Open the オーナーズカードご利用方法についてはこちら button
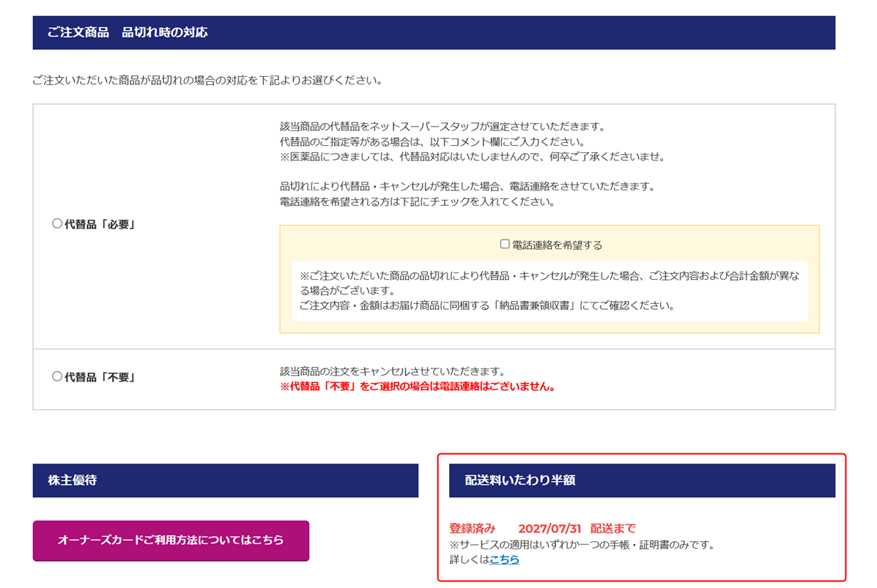 point(171,540)
